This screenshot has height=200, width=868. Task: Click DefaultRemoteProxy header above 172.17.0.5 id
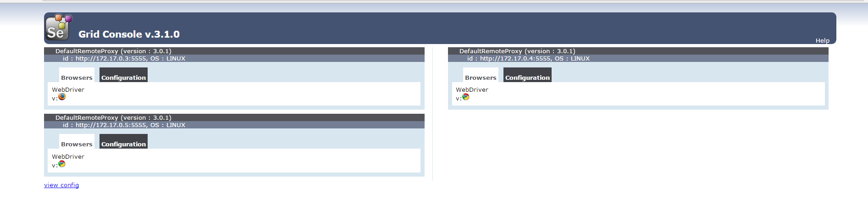coord(113,117)
